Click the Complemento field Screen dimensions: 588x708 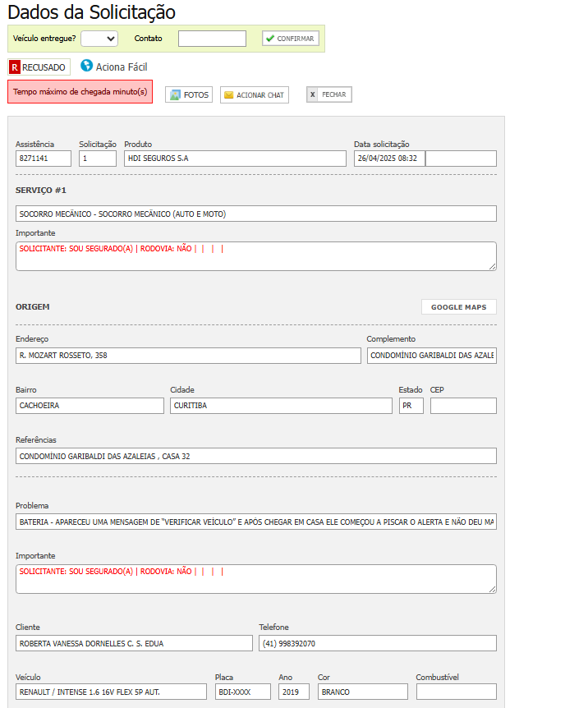(432, 356)
